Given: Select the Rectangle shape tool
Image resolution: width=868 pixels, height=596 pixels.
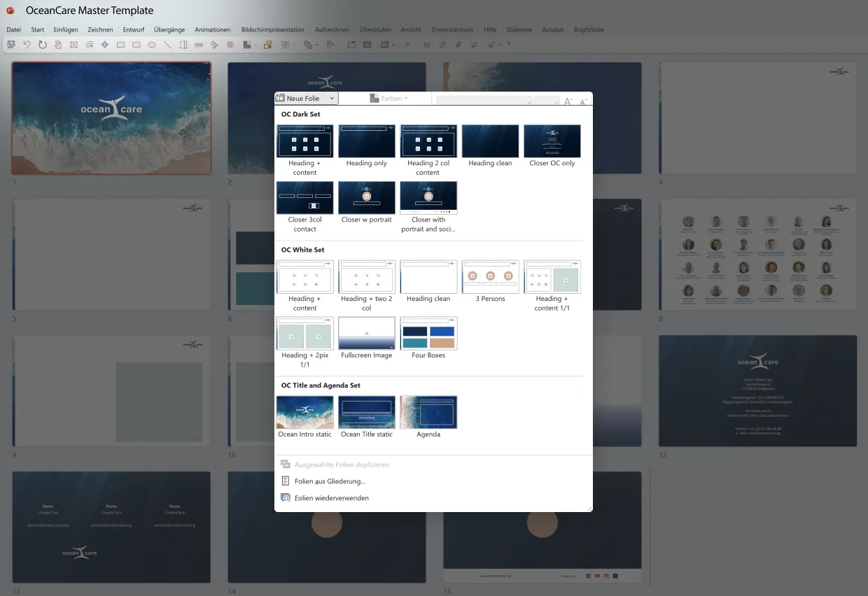Looking at the screenshot, I should pos(120,44).
